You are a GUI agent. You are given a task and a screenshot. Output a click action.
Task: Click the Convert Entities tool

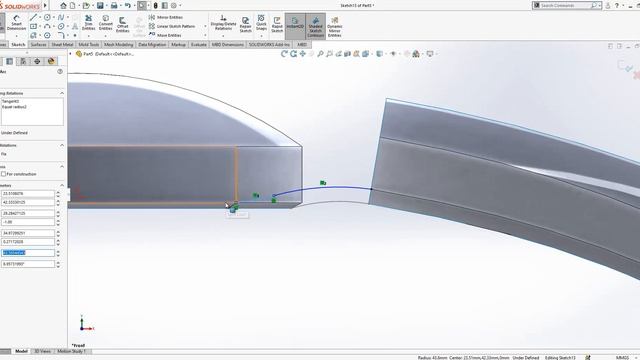[x=105, y=23]
